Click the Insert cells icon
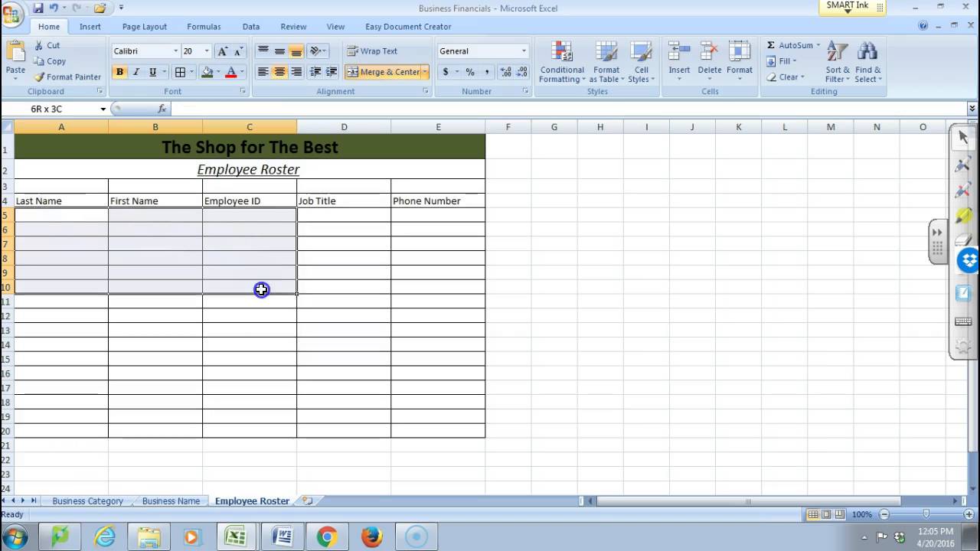Image resolution: width=980 pixels, height=551 pixels. (679, 52)
